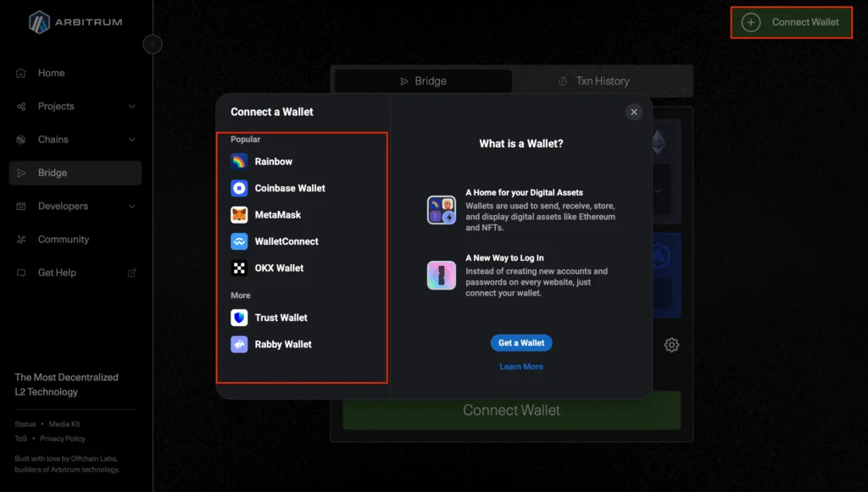
Task: Expand the Projects menu chevron
Action: (x=131, y=106)
